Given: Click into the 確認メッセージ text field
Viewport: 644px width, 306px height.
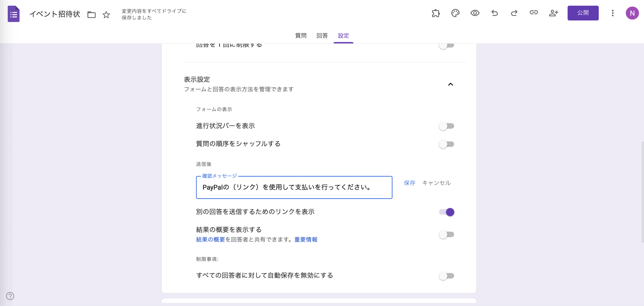Looking at the screenshot, I should tap(294, 187).
